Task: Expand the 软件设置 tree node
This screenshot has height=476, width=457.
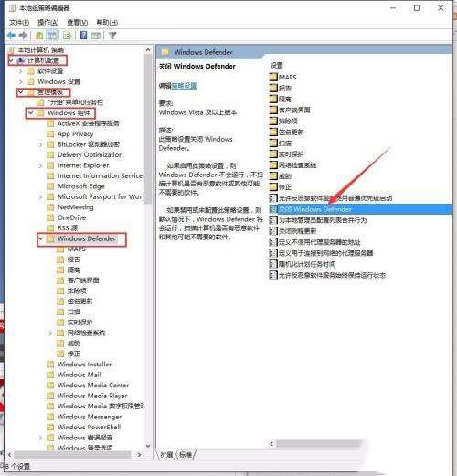Action: point(20,71)
